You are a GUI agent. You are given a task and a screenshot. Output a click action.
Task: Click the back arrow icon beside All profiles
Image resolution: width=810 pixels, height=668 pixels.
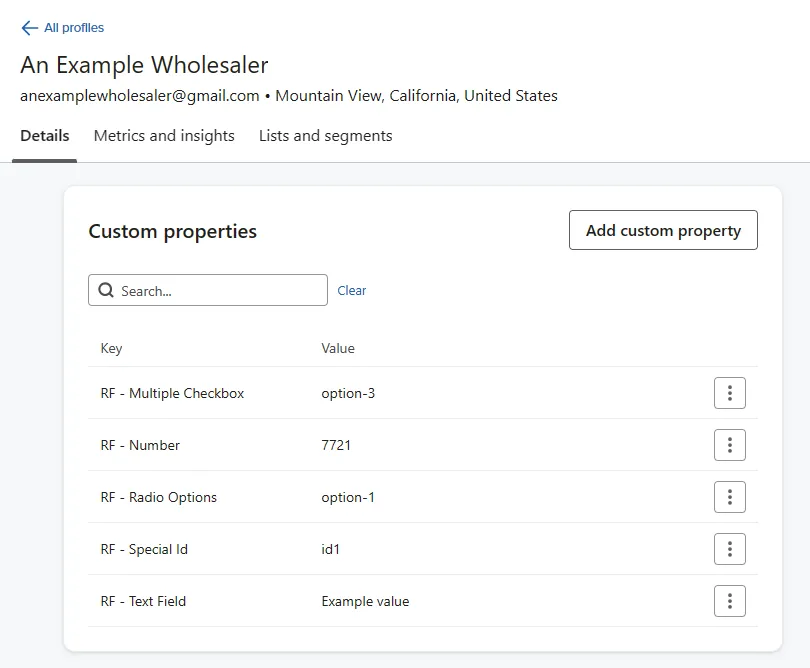pos(29,28)
